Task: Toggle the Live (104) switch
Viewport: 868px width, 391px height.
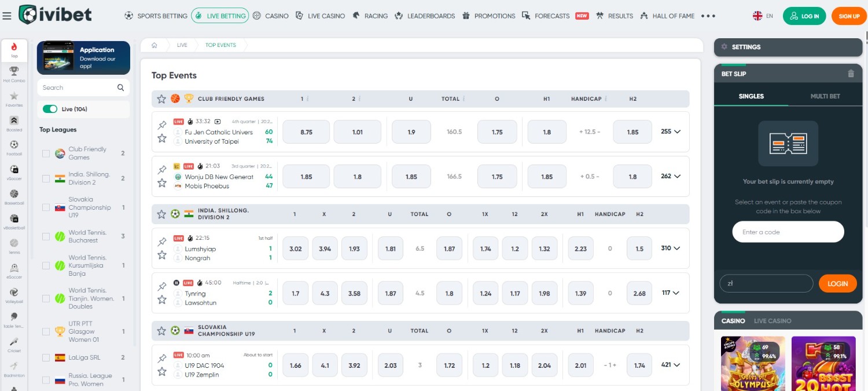Action: (x=50, y=109)
